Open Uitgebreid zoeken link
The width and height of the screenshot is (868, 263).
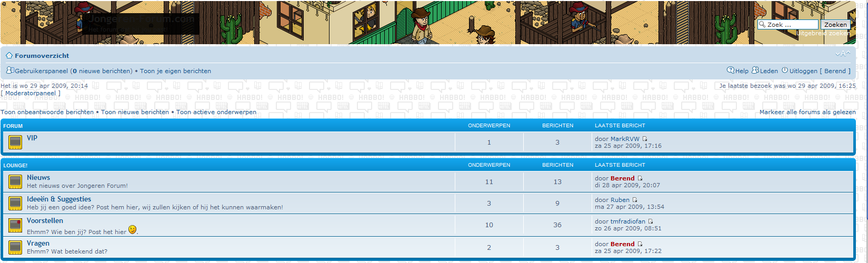(823, 33)
